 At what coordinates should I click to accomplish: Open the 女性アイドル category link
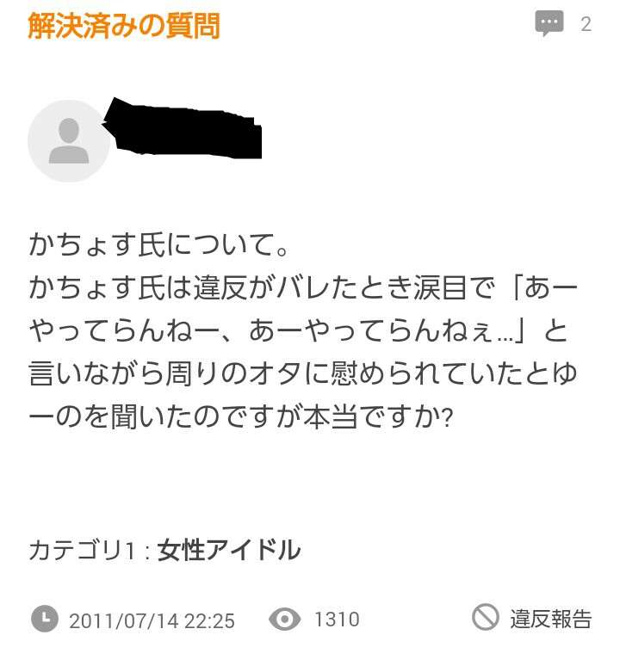pyautogui.click(x=229, y=550)
